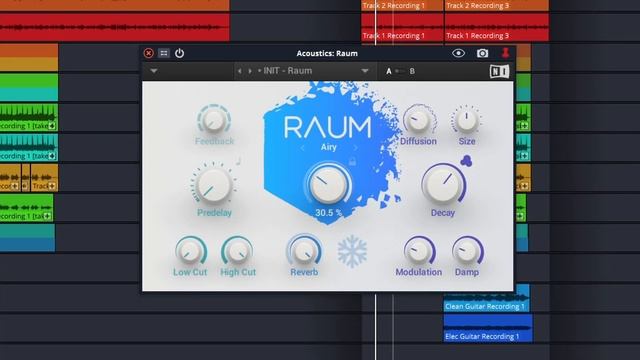The height and width of the screenshot is (360, 640).
Task: Click the Decay knob
Action: (x=443, y=185)
